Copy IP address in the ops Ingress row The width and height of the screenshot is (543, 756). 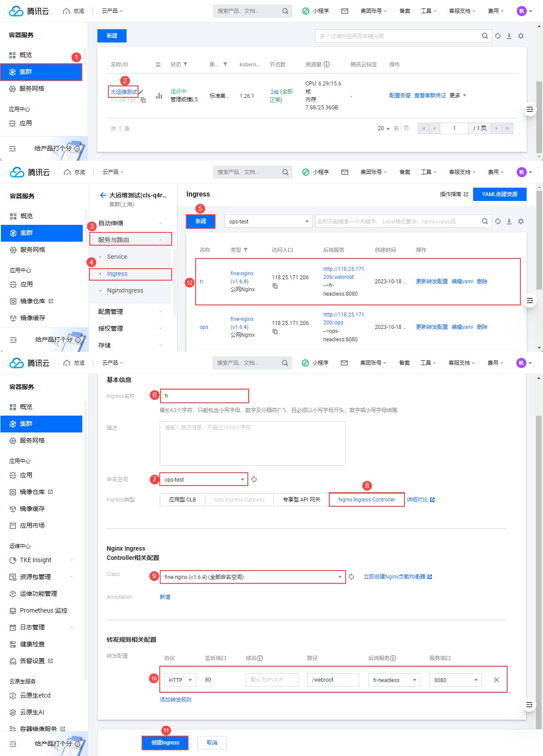tap(275, 332)
